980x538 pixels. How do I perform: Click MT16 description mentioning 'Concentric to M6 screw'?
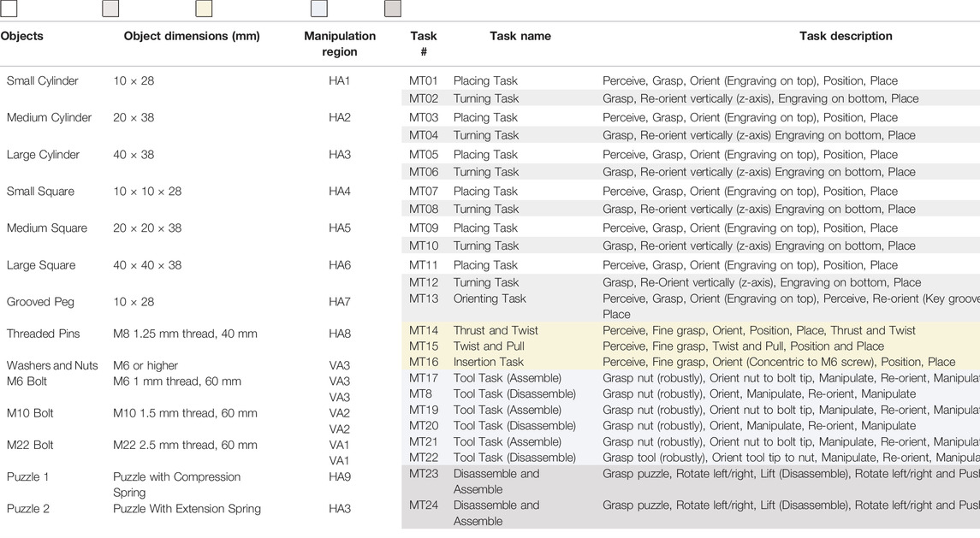point(779,362)
